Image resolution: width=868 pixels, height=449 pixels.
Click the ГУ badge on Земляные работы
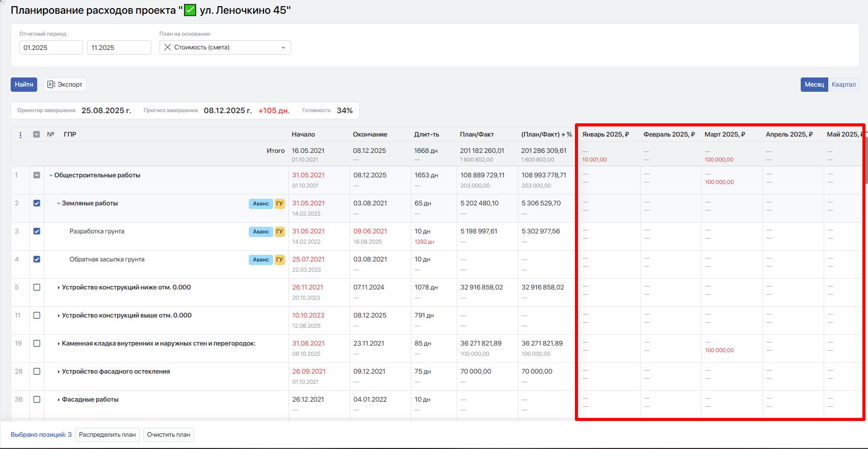point(279,203)
